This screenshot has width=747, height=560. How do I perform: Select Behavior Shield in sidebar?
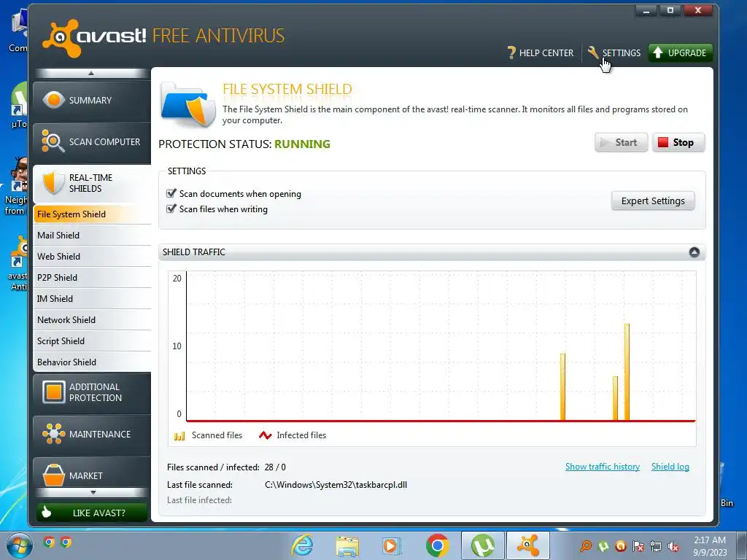(92, 362)
